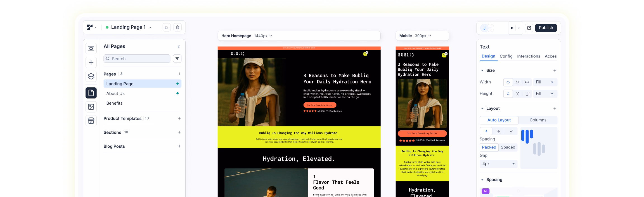644x197 pixels.
Task: Click the purple M spacing badge
Action: tap(485, 191)
